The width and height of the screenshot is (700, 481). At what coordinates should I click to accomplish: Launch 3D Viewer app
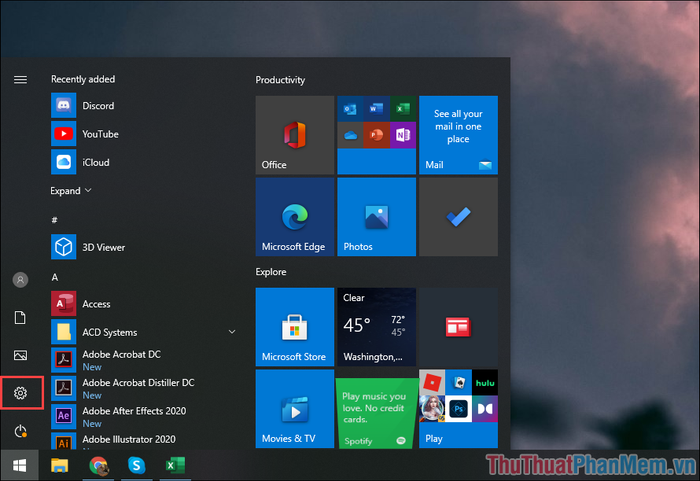(x=143, y=247)
